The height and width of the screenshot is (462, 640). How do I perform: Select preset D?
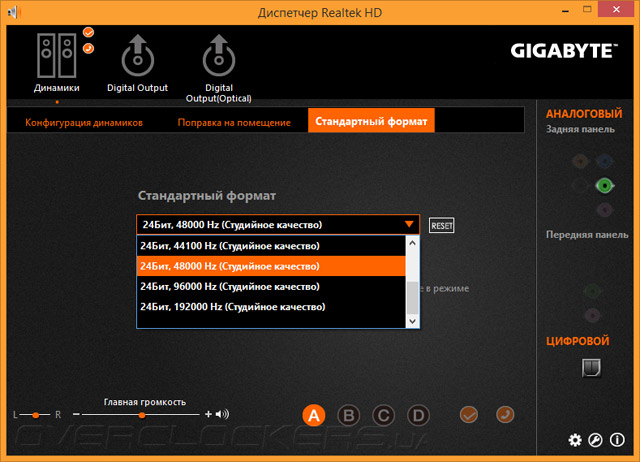coord(418,415)
